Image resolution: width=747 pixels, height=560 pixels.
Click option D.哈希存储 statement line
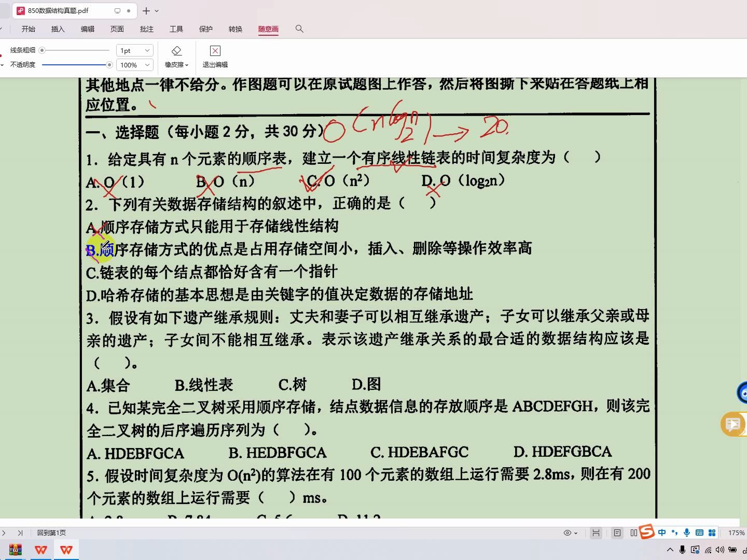tap(279, 295)
